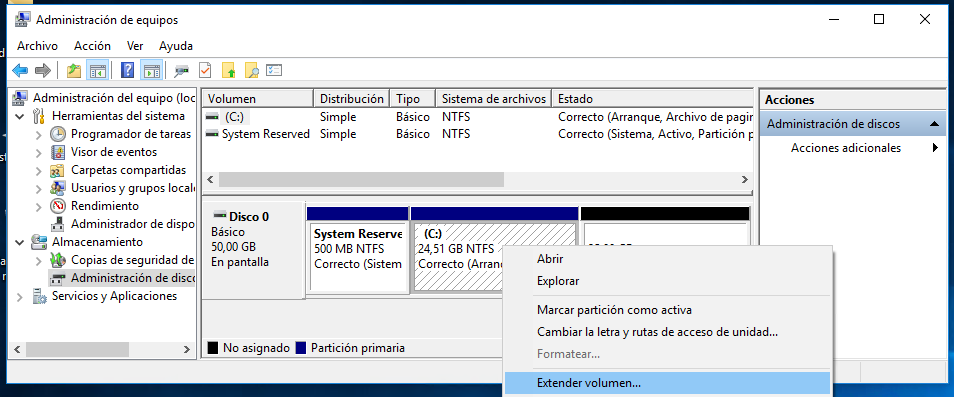Click the Servicios y Aplicaciones icon
The image size is (954, 397).
pyautogui.click(x=39, y=296)
